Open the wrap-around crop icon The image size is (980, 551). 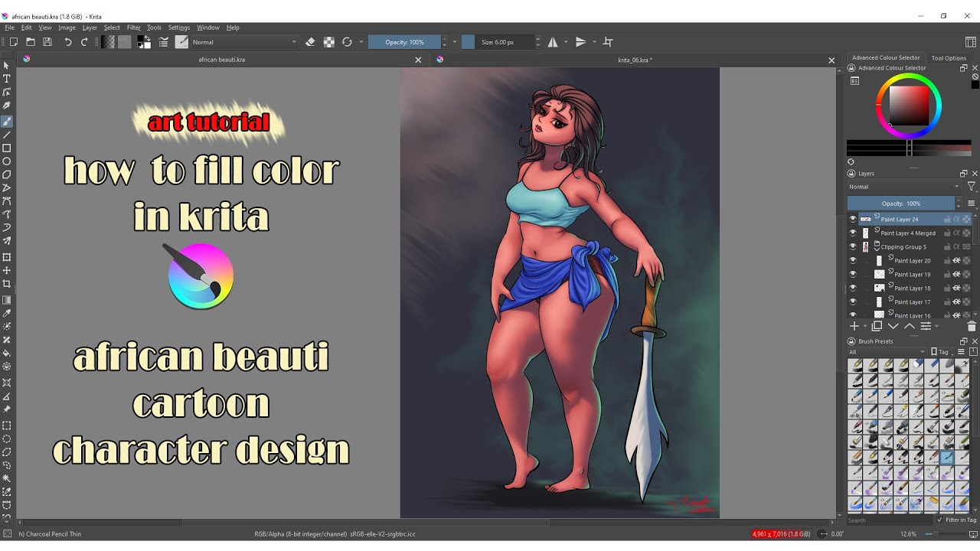[x=609, y=42]
